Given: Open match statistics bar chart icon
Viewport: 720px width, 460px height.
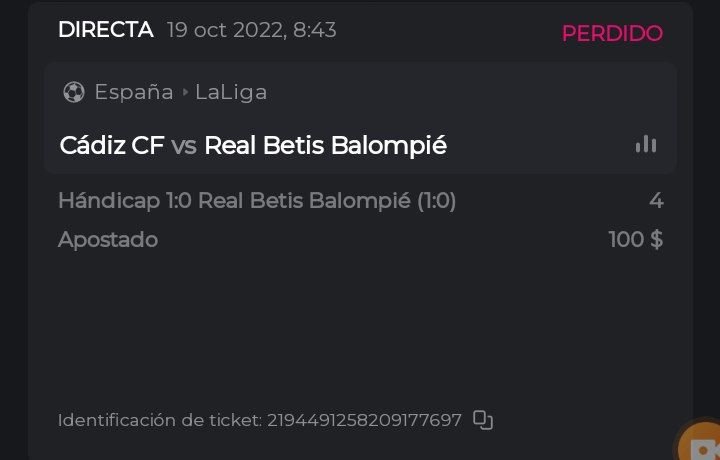Looking at the screenshot, I should coord(646,145).
